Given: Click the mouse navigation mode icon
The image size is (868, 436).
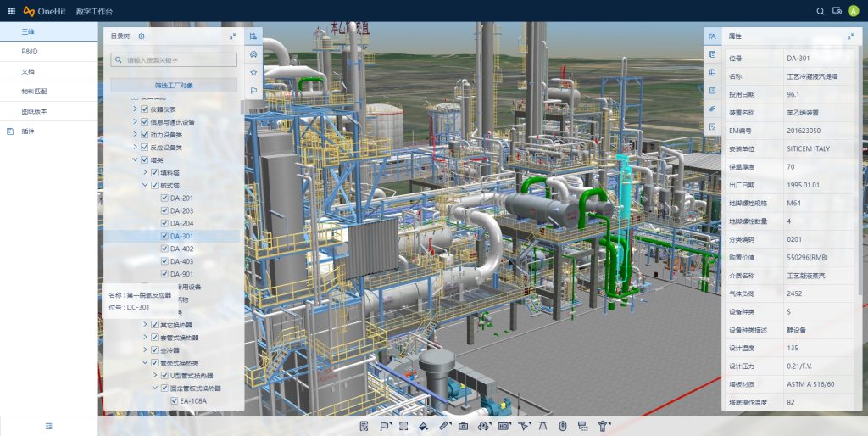Looking at the screenshot, I should coord(563,426).
